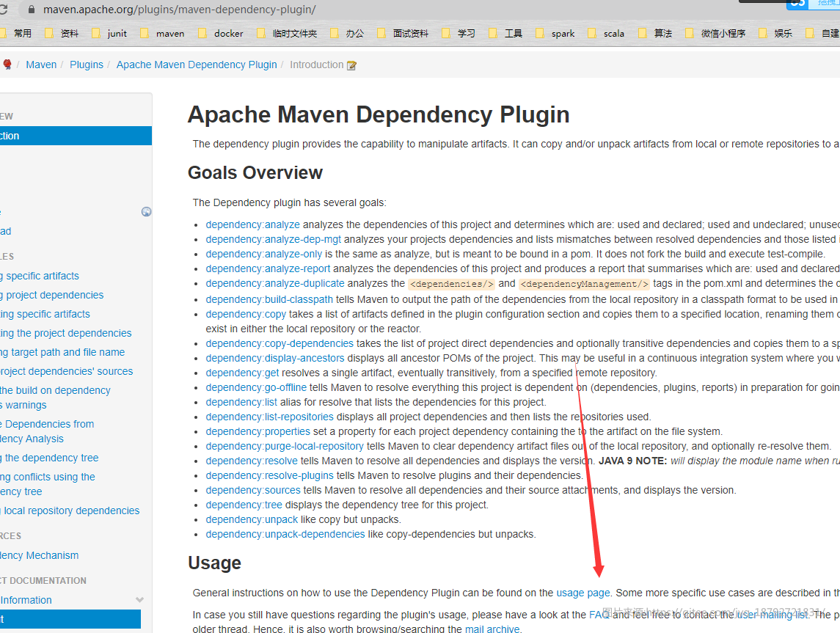Open the spark bookmark folder
Image resolution: width=840 pixels, height=633 pixels.
tap(555, 33)
